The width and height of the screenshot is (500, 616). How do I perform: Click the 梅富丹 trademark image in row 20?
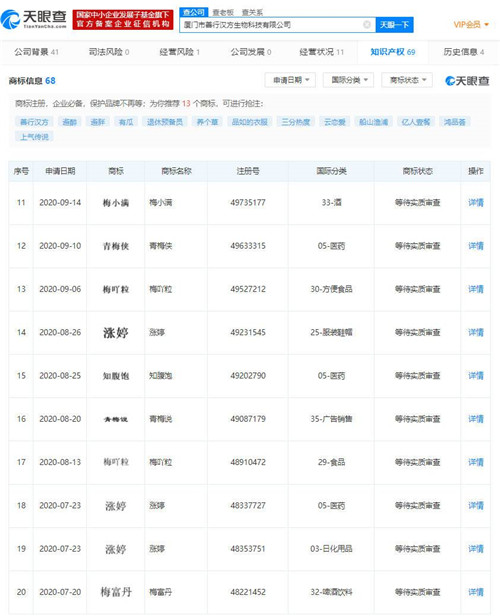pos(115,592)
